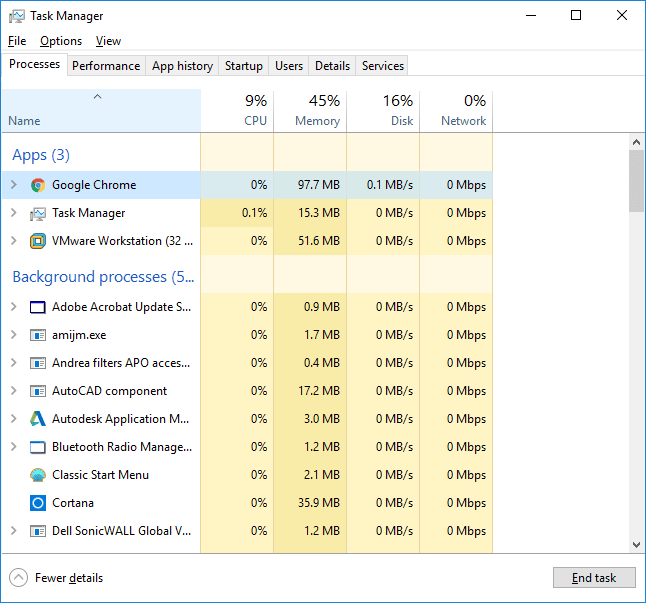
Task: Click Google Chrome's 0.1 MB/s disk value
Action: coord(390,185)
